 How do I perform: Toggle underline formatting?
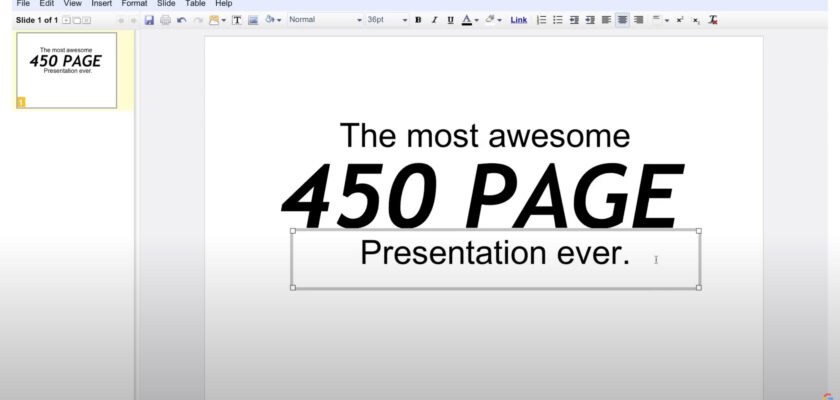click(x=451, y=20)
